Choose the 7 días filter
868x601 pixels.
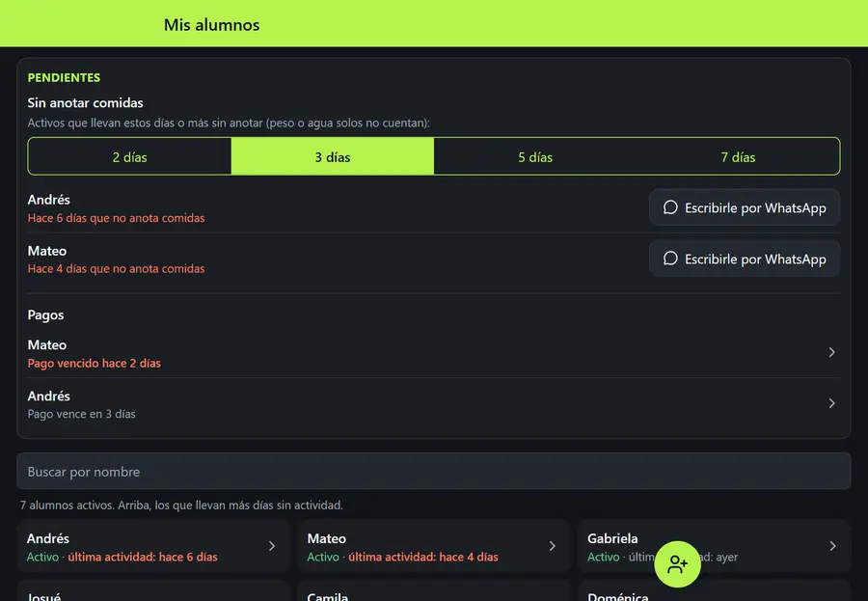click(738, 156)
